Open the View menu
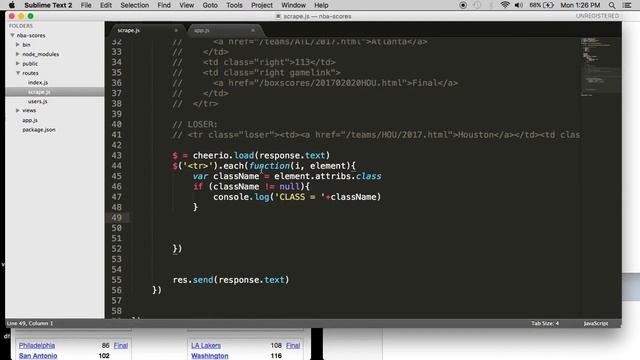 (x=187, y=5)
